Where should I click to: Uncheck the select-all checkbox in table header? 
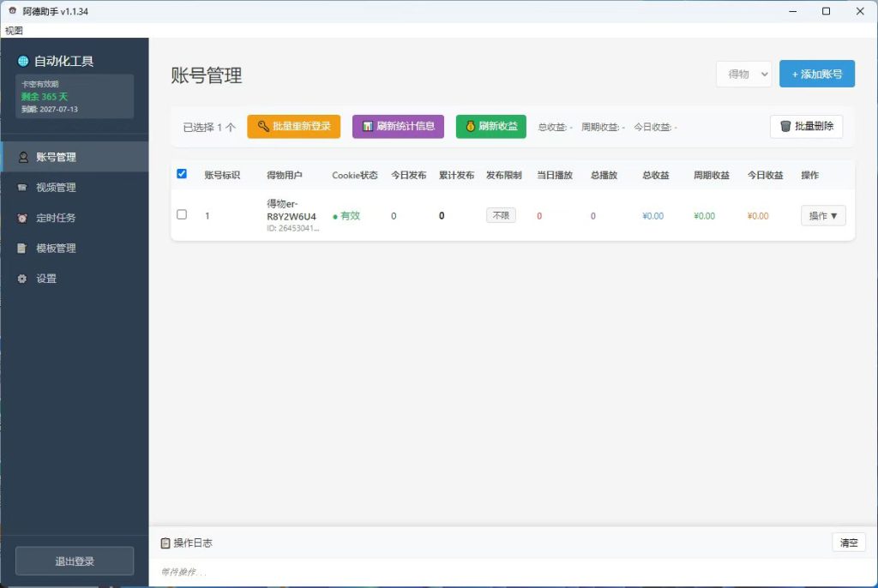pos(182,174)
